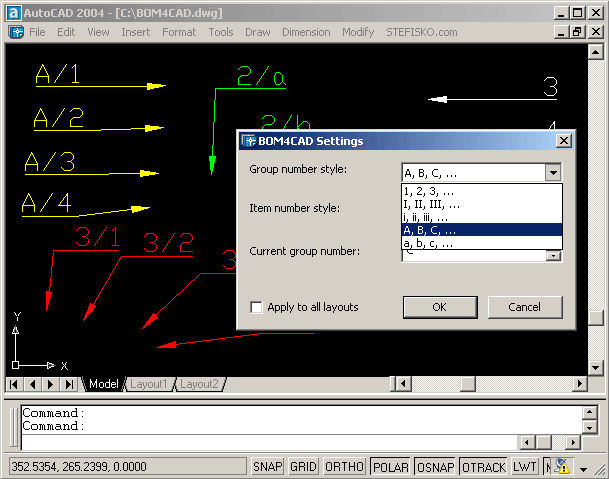The width and height of the screenshot is (609, 479).
Task: Click the drawing document icon beside File menu
Action: click(x=16, y=32)
